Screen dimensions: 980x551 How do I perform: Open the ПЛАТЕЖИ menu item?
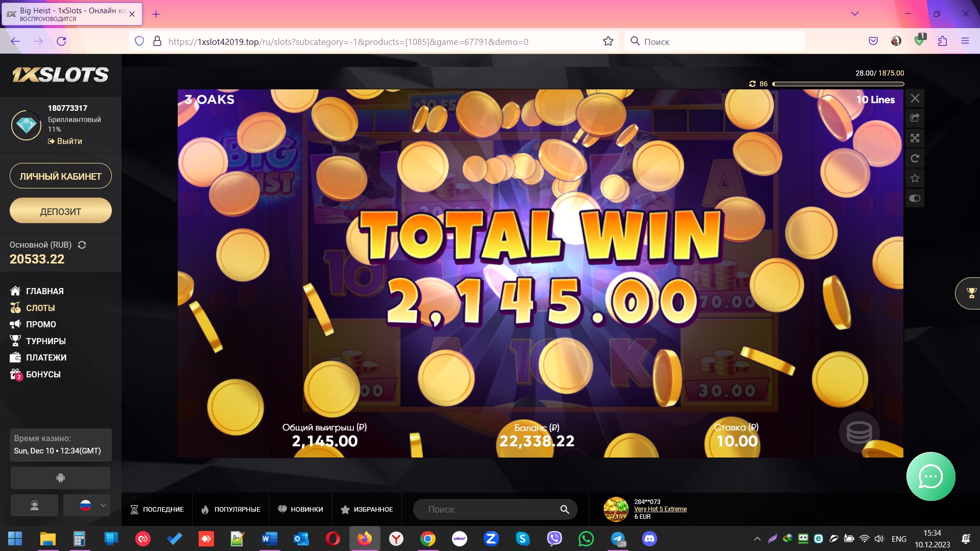pos(38,357)
